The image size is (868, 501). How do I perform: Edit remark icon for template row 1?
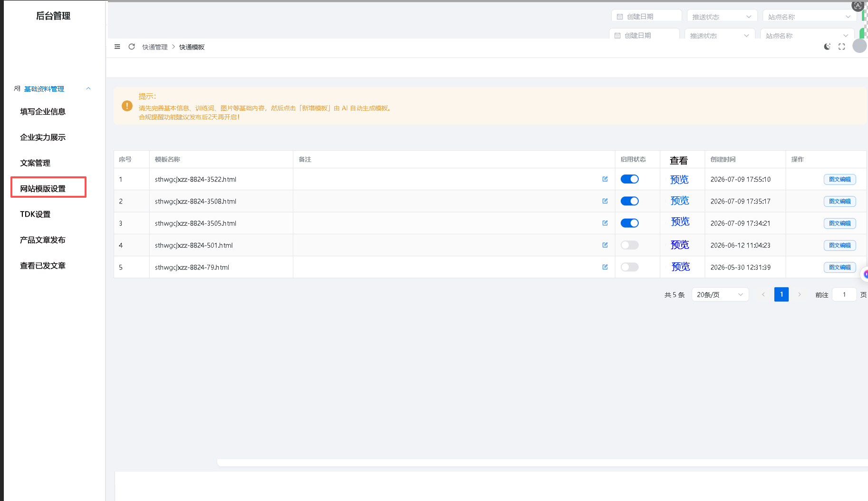point(605,179)
